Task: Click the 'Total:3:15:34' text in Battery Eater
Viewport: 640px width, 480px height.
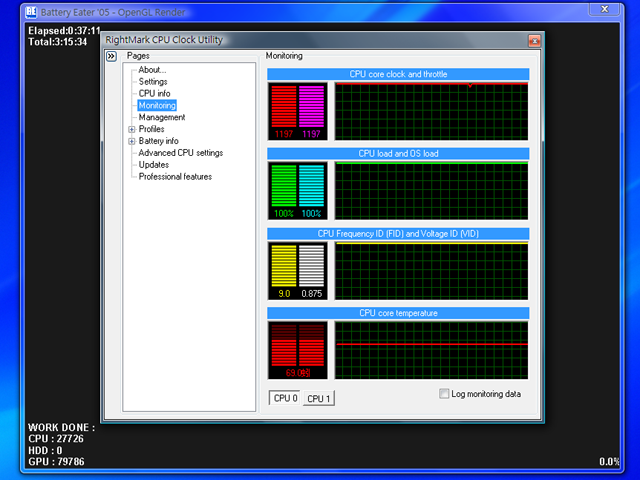Action: point(58,42)
